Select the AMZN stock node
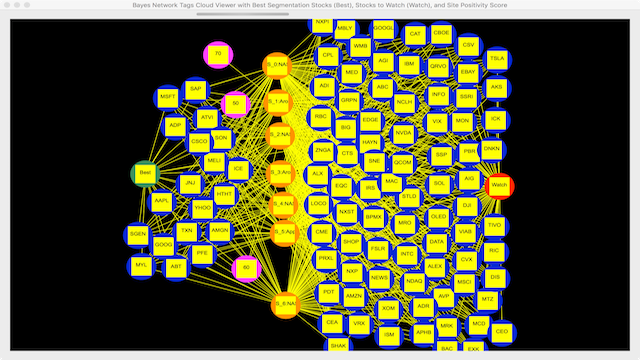The height and width of the screenshot is (360, 640). [354, 297]
